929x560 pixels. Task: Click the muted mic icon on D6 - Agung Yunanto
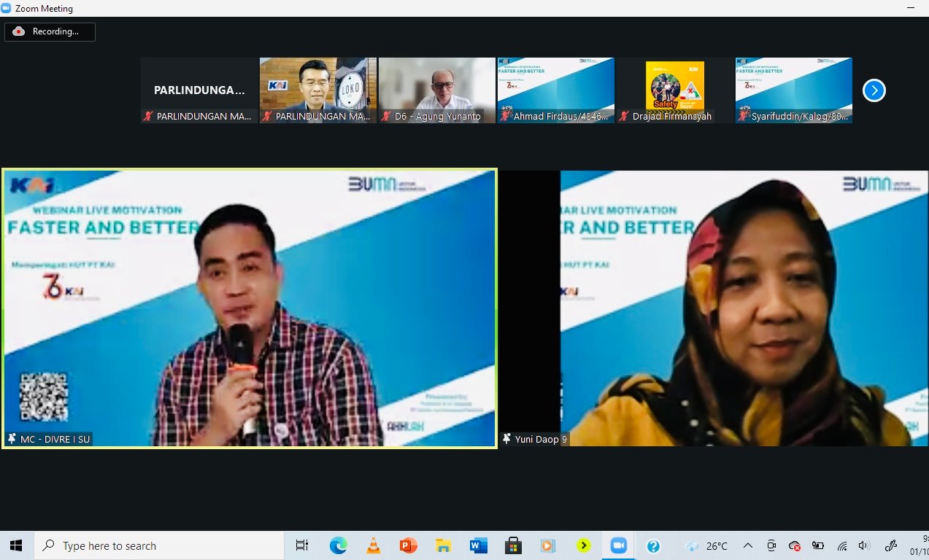tap(386, 116)
